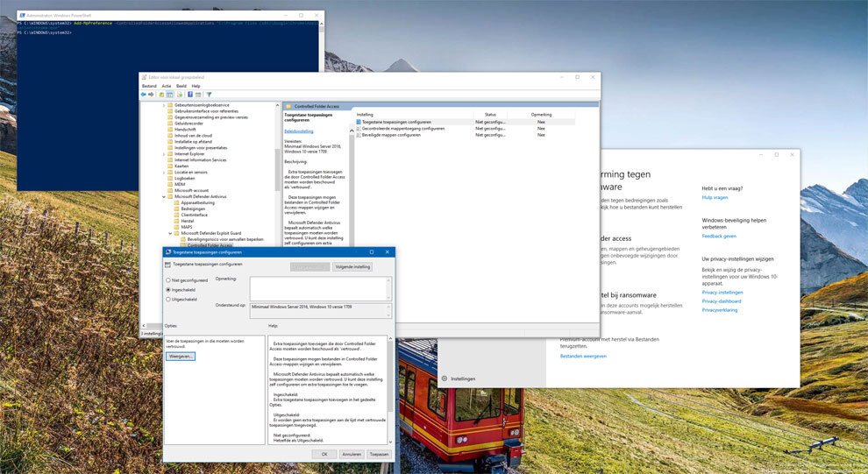Click the policy editor window title icon

click(x=144, y=77)
